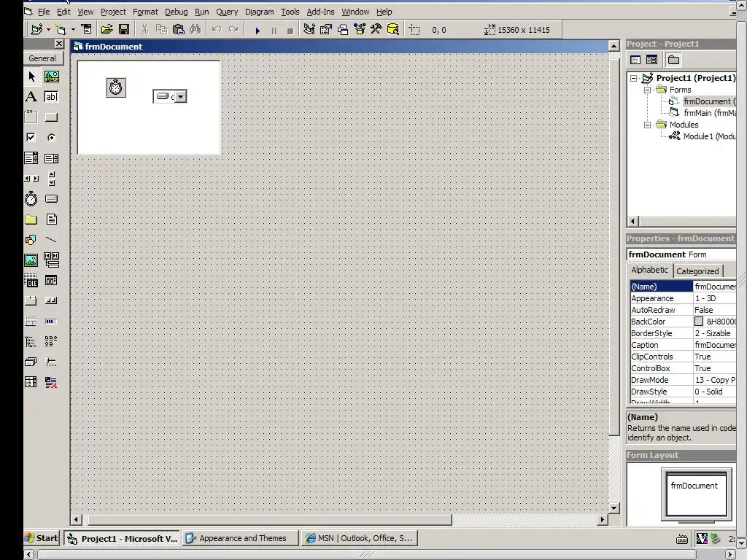
Task: Click the Timer control on form
Action: [x=116, y=87]
